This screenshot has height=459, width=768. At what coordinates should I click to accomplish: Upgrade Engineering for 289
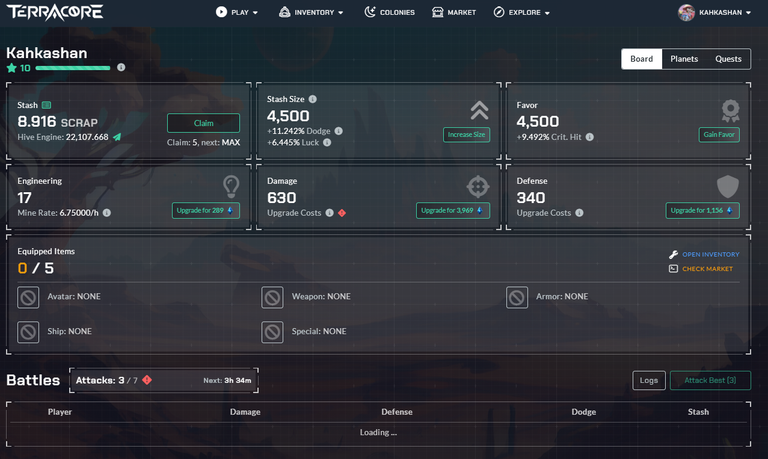(206, 211)
